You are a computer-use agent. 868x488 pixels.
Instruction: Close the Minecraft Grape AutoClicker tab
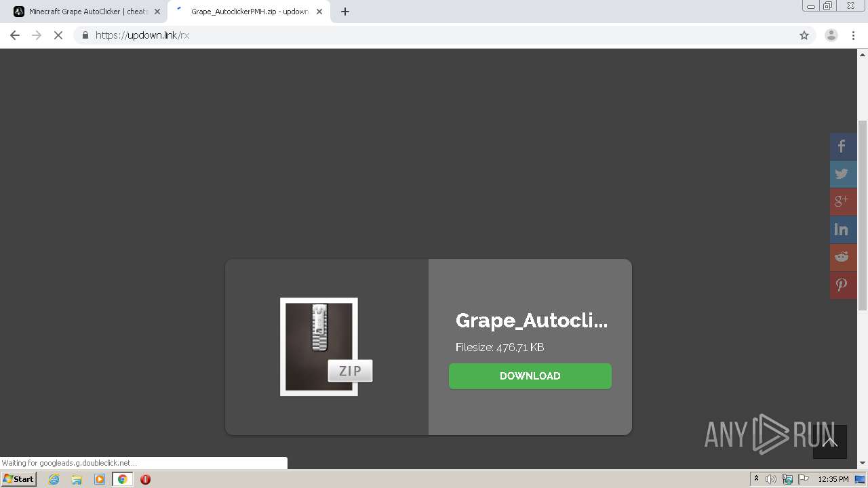(x=157, y=12)
